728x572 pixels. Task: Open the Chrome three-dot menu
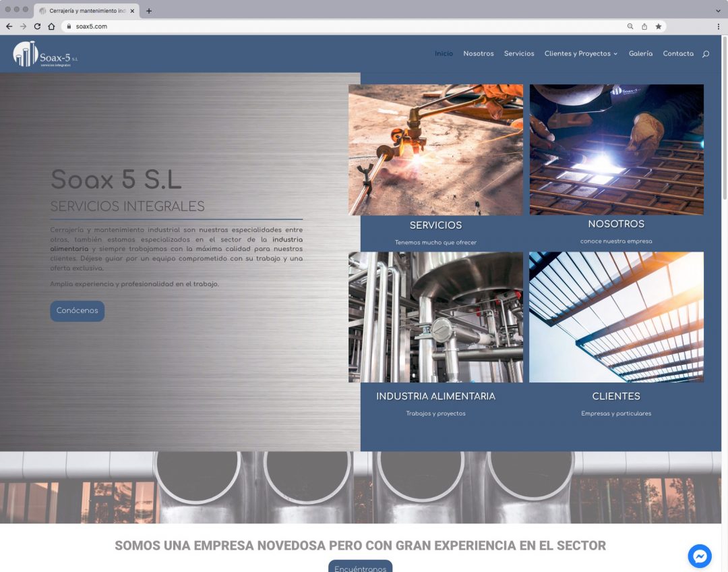coord(719,26)
